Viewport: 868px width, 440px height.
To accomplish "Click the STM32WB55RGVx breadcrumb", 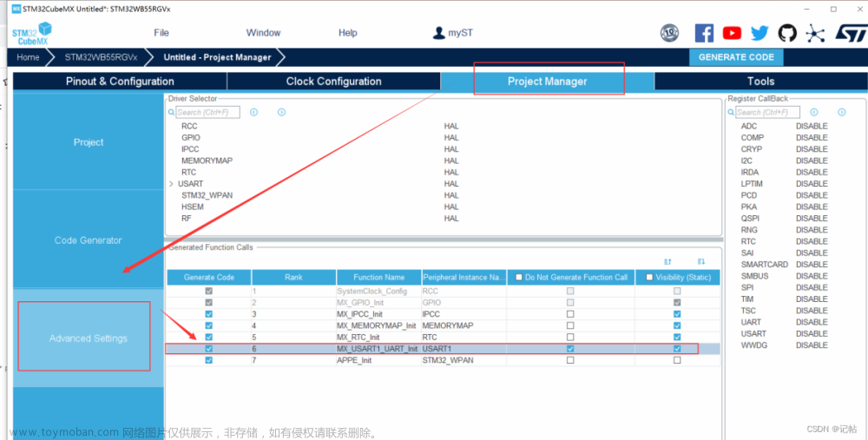I will coord(101,57).
